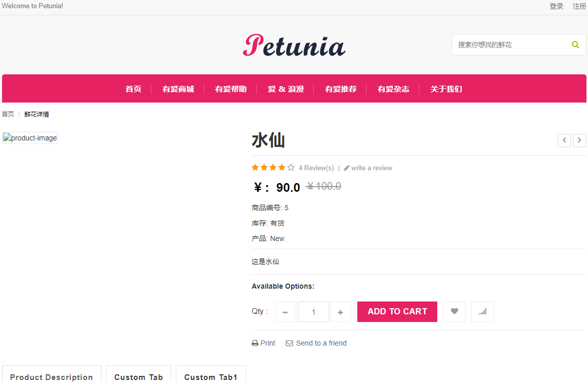Screen dimensions: 588x382
Task: Open 关于我们 menu item
Action: (446, 89)
